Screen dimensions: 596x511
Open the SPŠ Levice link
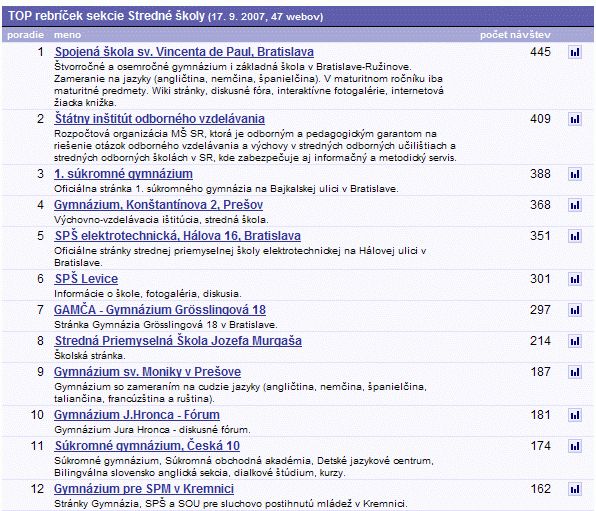[86, 279]
